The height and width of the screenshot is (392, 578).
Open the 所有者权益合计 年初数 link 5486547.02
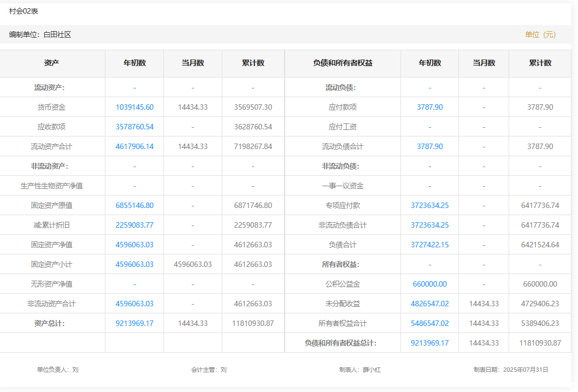[429, 323]
